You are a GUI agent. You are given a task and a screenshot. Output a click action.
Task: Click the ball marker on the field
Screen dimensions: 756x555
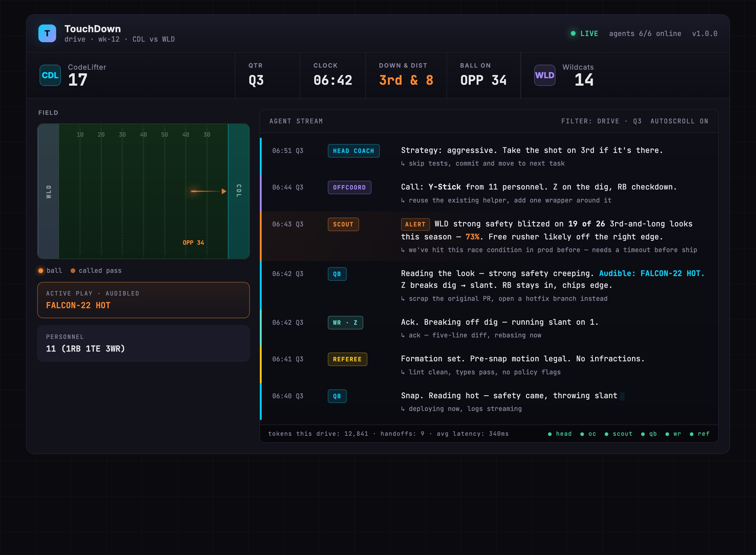(x=193, y=191)
